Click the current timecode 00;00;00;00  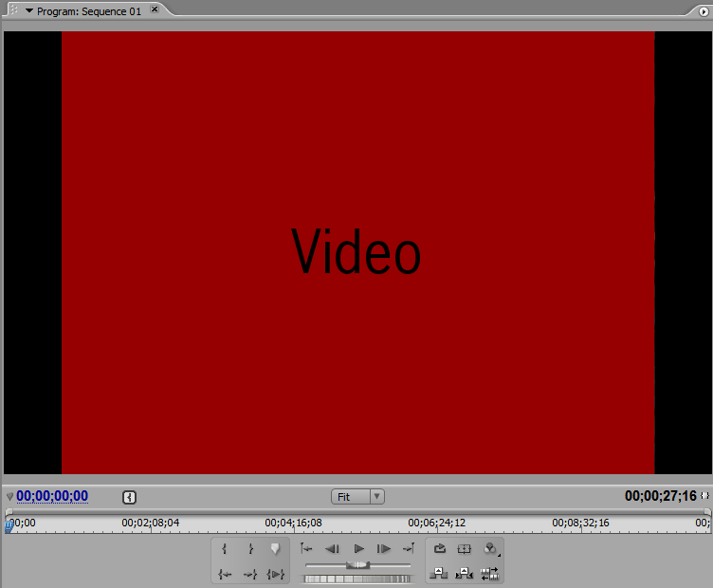52,496
